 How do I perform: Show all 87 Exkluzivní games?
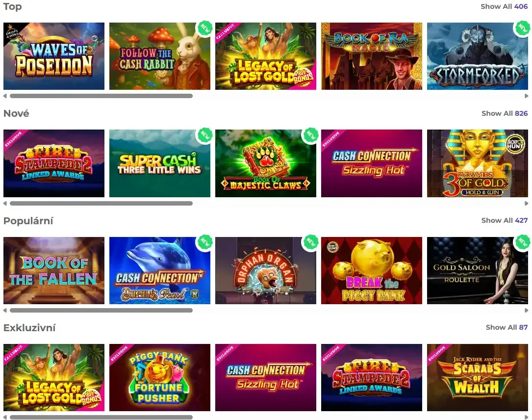pyautogui.click(x=507, y=327)
